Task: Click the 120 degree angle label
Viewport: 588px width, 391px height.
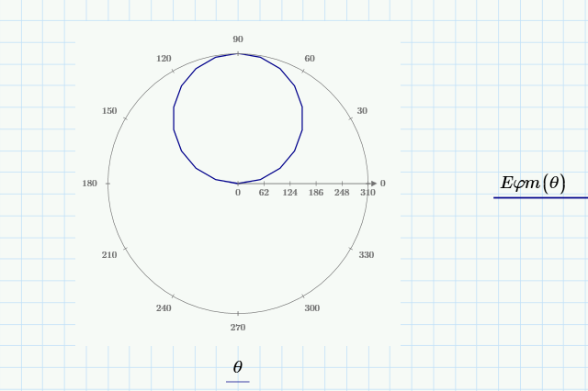Action: click(164, 59)
